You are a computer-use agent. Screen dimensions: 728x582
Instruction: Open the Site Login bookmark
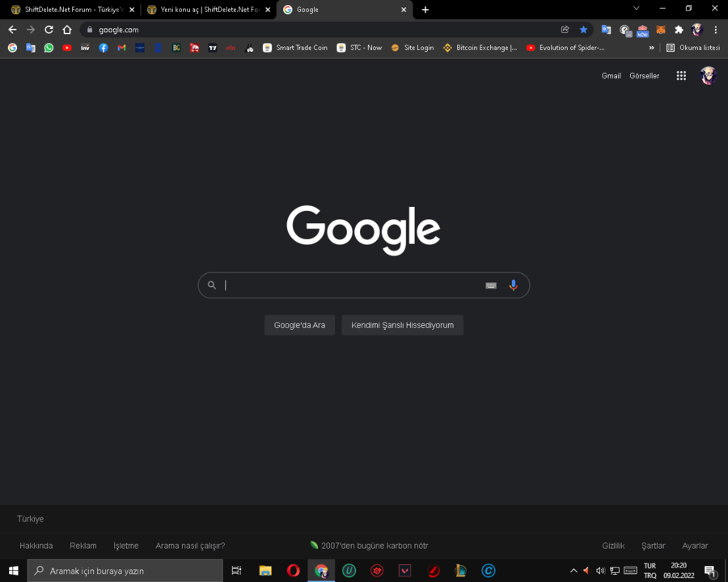[413, 48]
